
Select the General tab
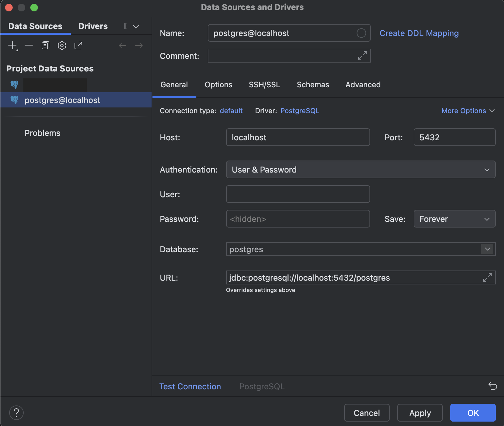tap(174, 85)
